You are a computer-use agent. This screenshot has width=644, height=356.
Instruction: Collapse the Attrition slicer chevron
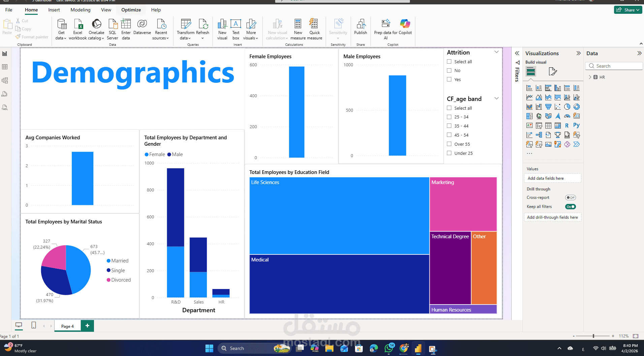(496, 52)
